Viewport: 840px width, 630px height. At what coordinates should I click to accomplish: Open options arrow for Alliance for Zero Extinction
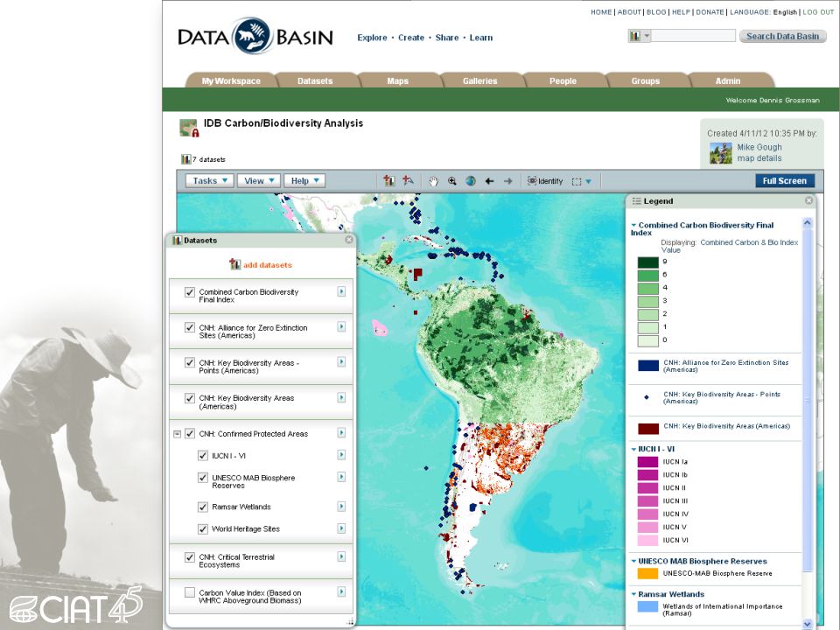(x=341, y=326)
